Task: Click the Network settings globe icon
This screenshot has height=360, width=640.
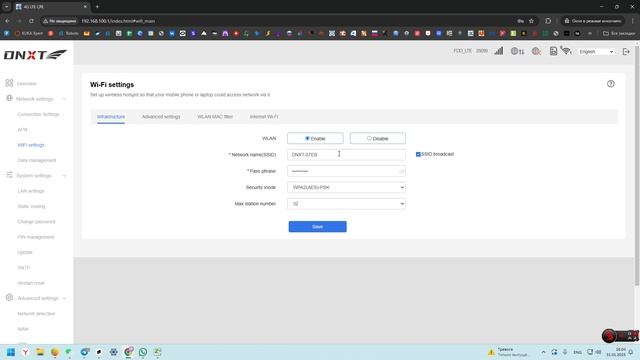Action: [9, 98]
